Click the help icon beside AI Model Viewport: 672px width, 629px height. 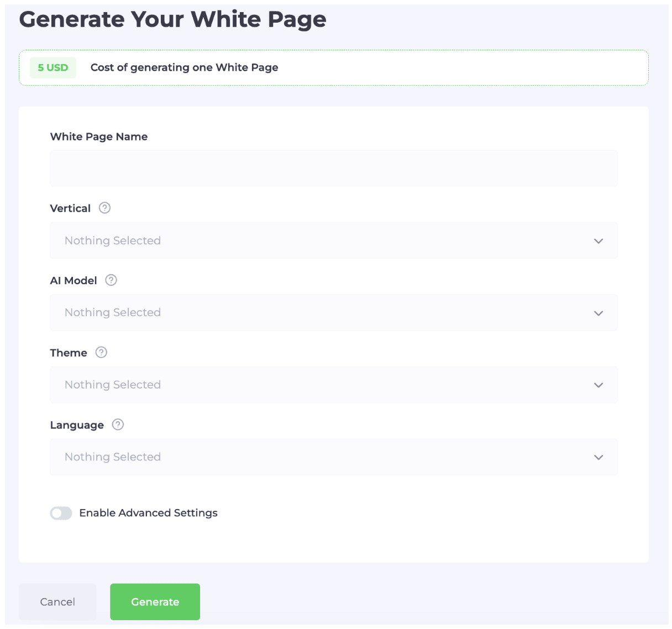[x=111, y=280]
